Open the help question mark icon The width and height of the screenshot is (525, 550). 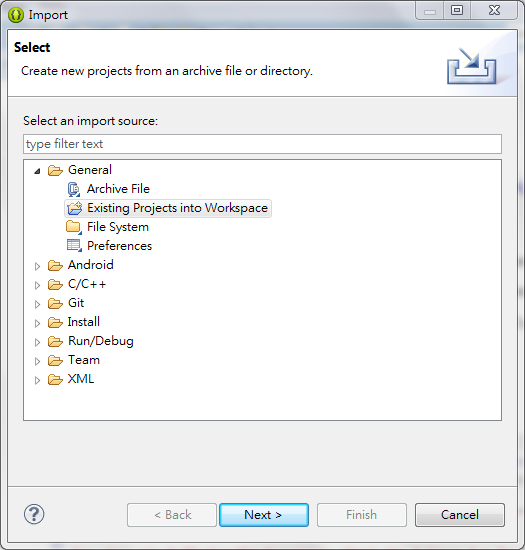(x=34, y=514)
